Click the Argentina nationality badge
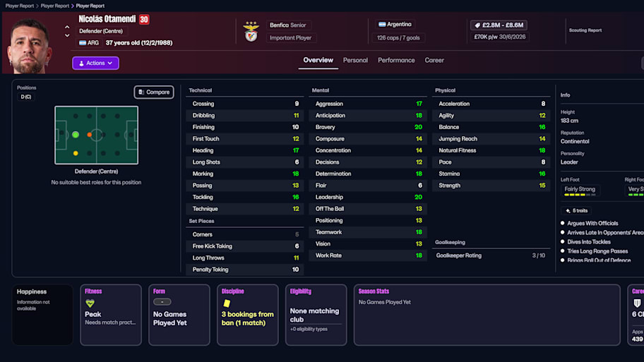Screen dimensions: 644x362 [395, 25]
